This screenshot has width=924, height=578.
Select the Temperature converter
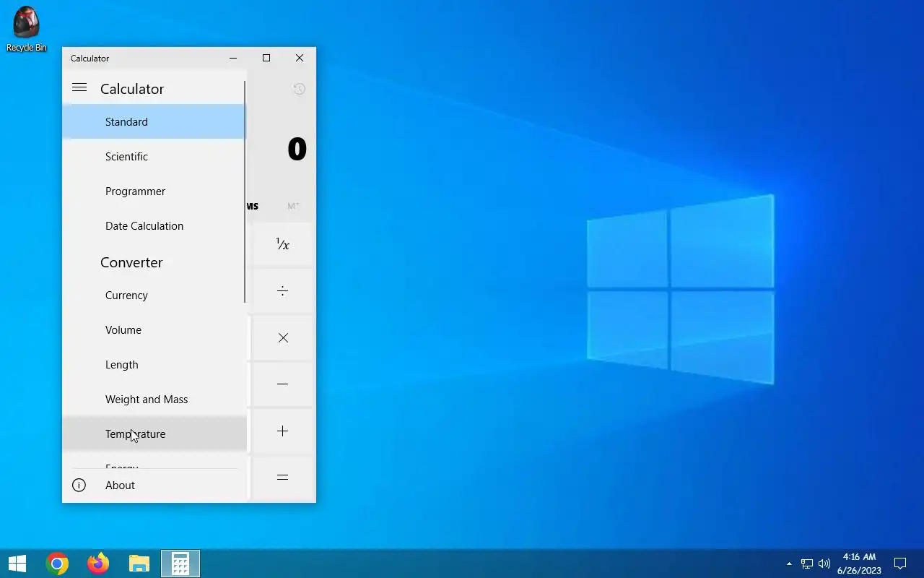tap(154, 433)
